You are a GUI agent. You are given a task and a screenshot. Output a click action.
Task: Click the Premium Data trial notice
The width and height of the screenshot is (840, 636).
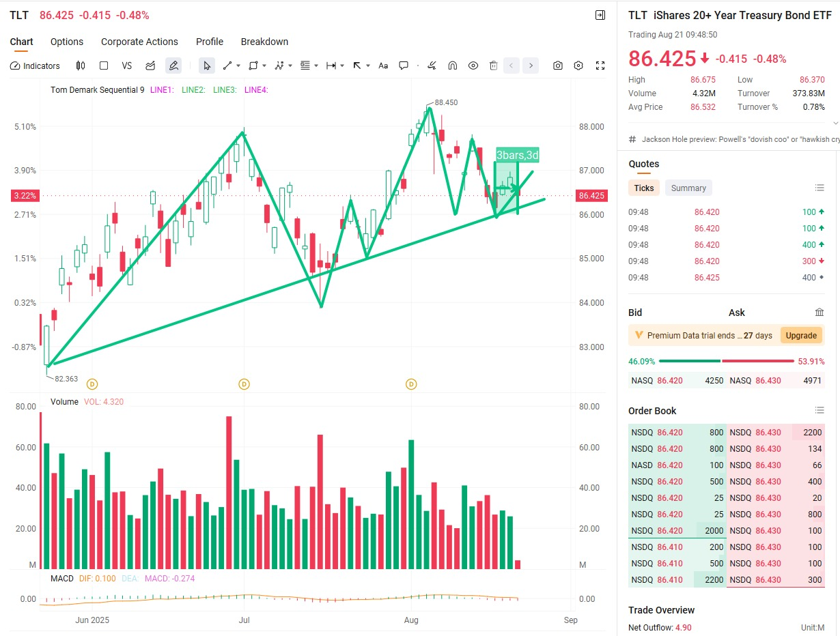click(727, 335)
